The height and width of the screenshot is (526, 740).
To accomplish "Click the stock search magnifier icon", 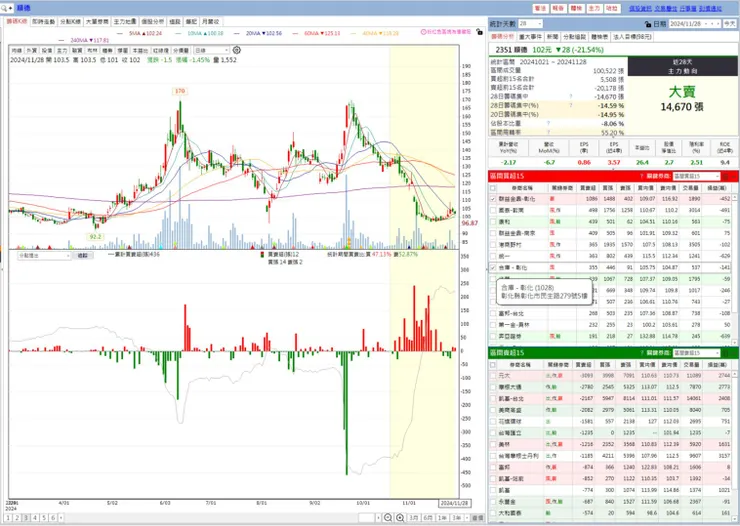I will tap(4, 8).
